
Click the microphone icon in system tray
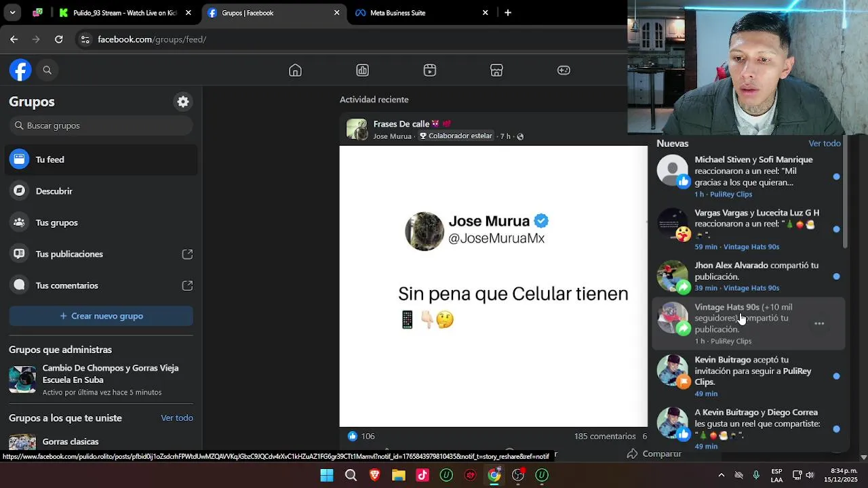[x=756, y=475]
